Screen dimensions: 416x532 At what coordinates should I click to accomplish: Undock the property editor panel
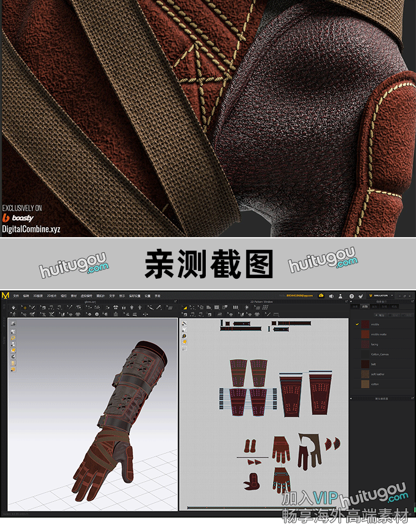point(412,398)
